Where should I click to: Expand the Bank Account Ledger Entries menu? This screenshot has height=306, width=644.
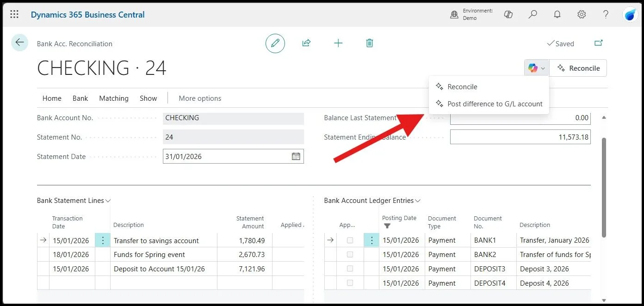pyautogui.click(x=372, y=201)
